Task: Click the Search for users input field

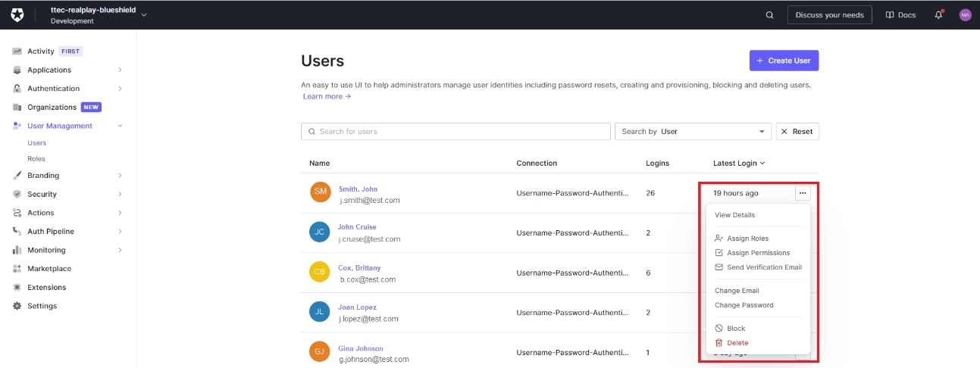Action: coord(456,132)
